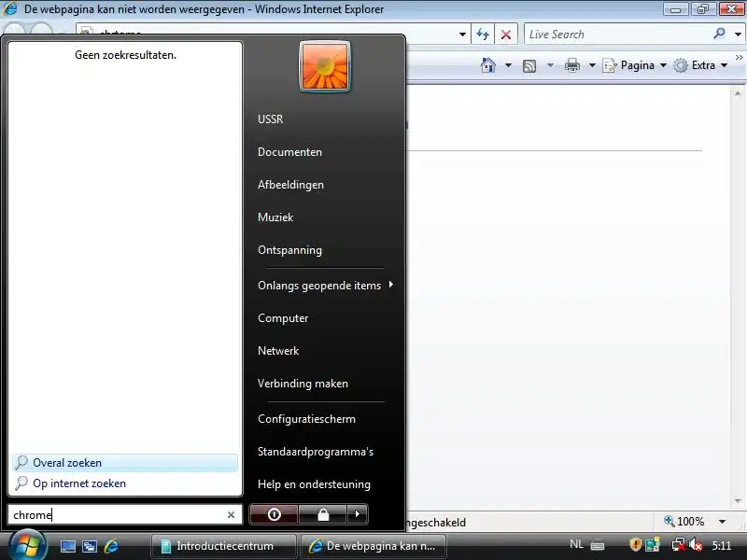Screen dimensions: 747x560
Task: Click the muted volume tray icon
Action: [696, 544]
